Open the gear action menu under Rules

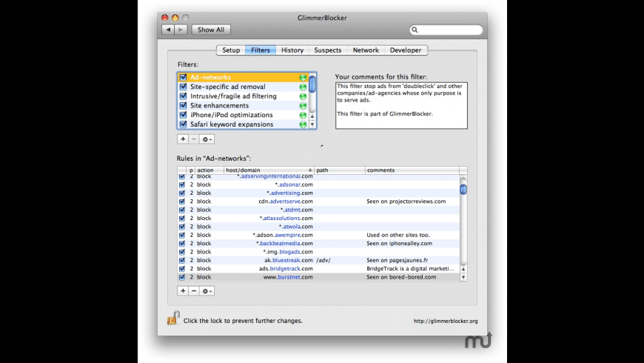(x=207, y=291)
